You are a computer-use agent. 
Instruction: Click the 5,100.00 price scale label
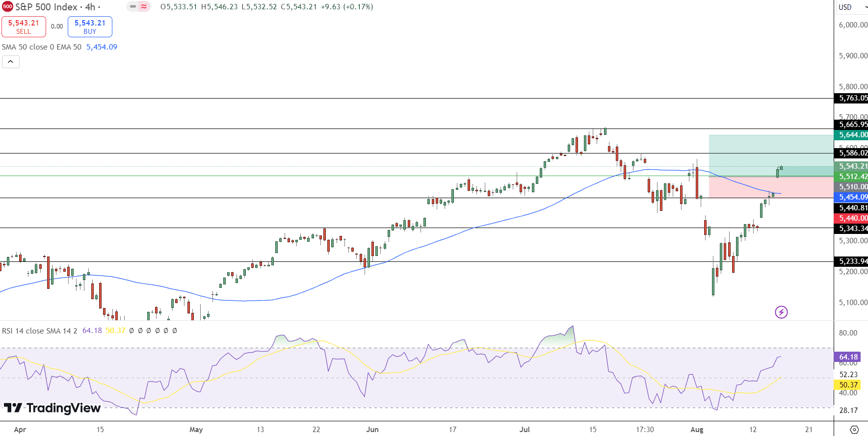853,303
